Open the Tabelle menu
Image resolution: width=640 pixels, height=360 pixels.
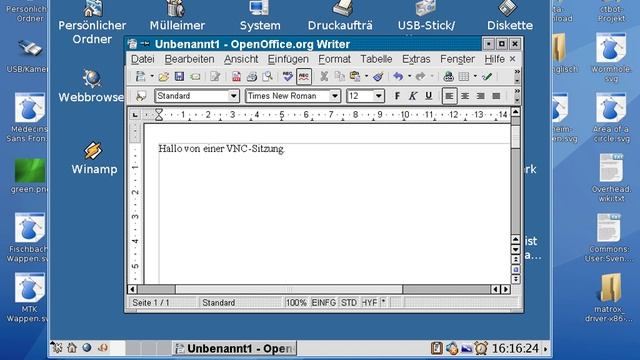(376, 59)
